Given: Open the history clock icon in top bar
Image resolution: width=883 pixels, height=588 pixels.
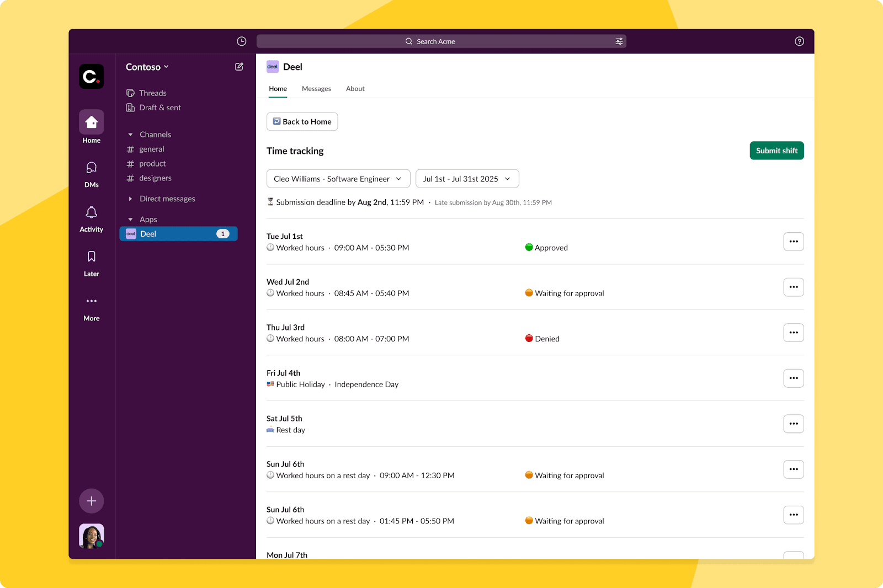Looking at the screenshot, I should 241,41.
